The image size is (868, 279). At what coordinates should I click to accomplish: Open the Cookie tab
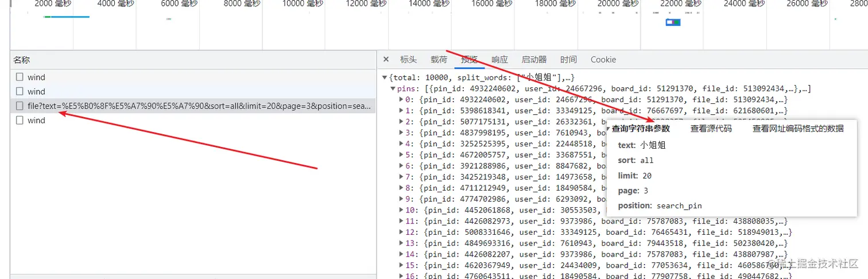point(603,60)
